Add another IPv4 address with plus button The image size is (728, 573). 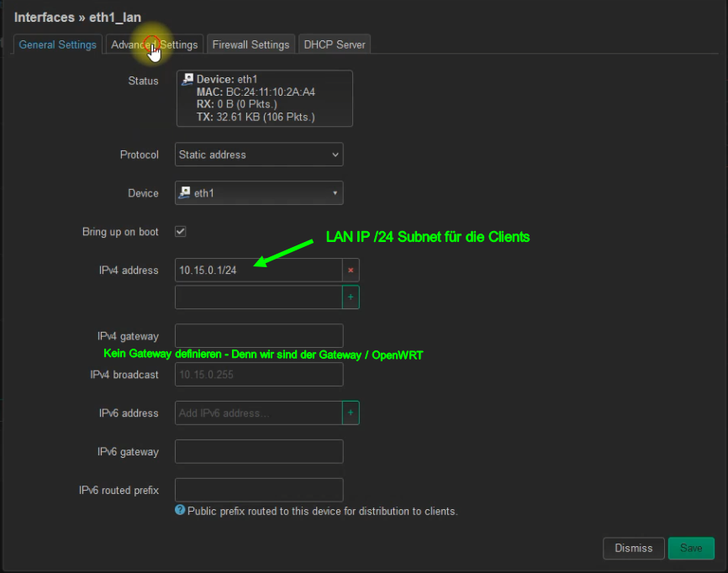(x=351, y=297)
